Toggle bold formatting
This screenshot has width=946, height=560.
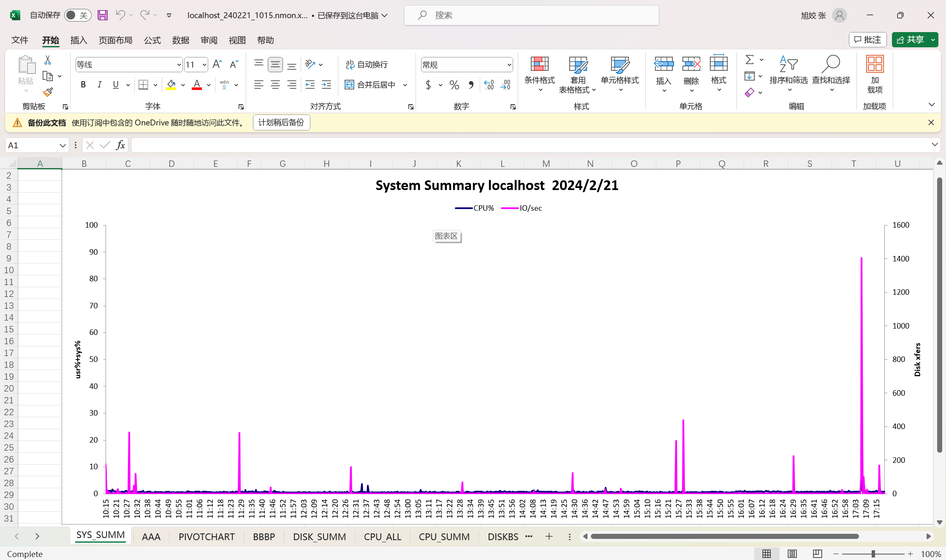pos(83,85)
